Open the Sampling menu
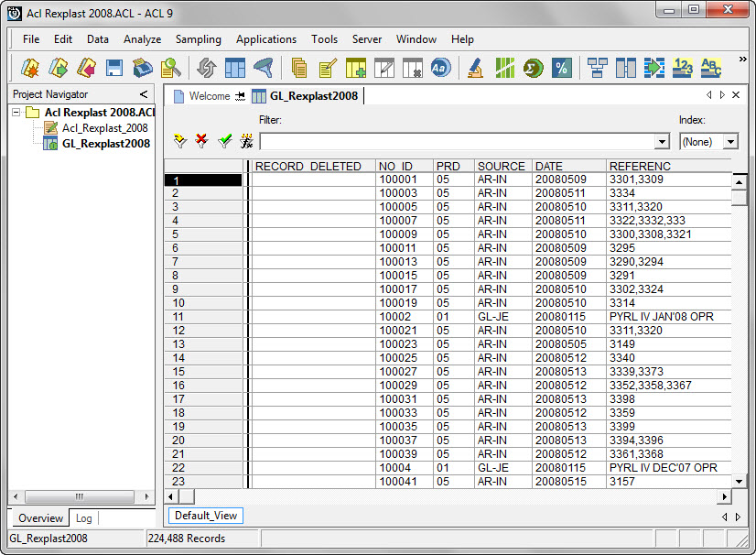Viewport: 756px width, 555px height. pos(199,39)
